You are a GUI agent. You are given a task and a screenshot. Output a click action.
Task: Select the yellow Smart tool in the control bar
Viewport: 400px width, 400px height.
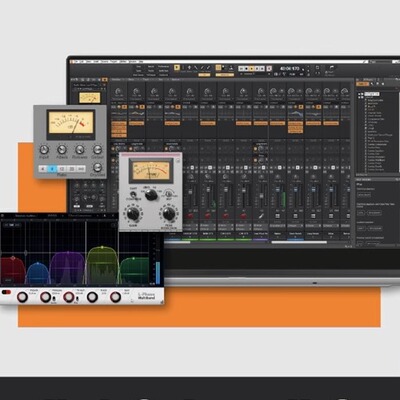click(177, 68)
